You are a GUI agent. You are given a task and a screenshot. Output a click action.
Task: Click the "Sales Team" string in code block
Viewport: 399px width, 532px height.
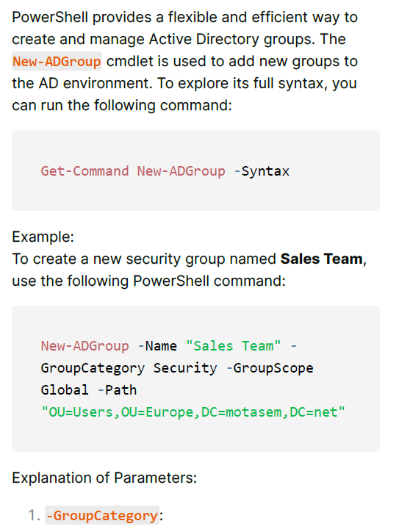[234, 346]
